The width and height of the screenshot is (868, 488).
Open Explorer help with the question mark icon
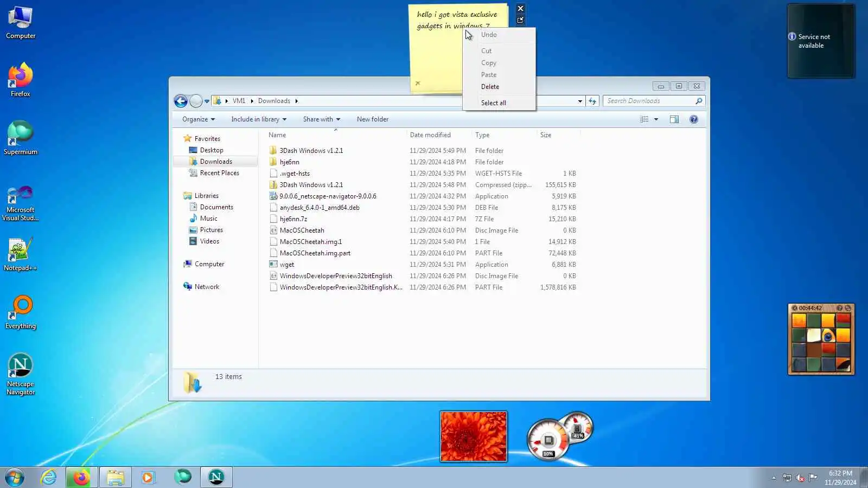(x=694, y=119)
